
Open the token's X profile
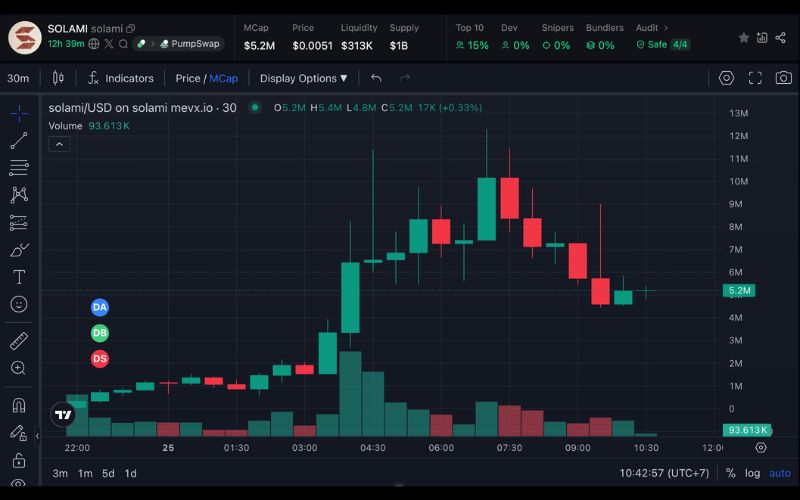tap(109, 44)
